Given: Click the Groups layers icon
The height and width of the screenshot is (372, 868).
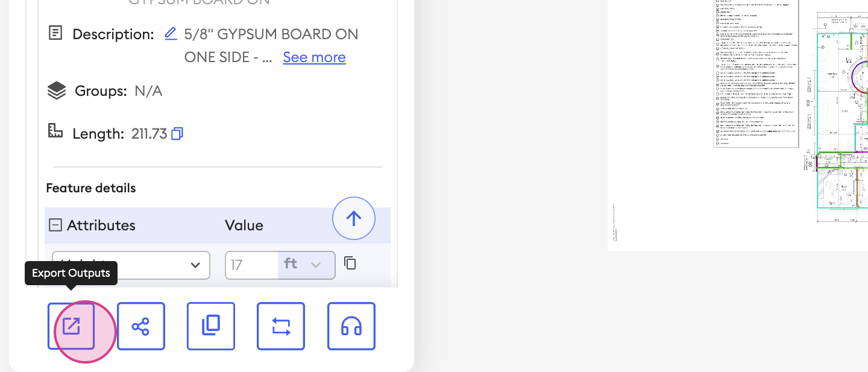Looking at the screenshot, I should coord(56,91).
